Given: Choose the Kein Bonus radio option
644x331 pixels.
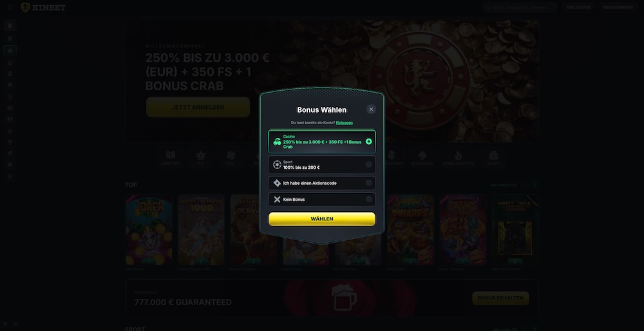Looking at the screenshot, I should tap(369, 200).
